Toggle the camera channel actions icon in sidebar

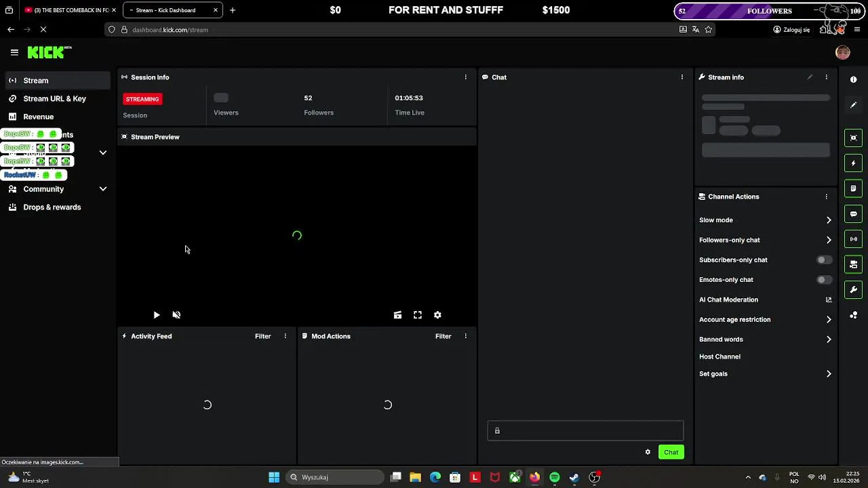(x=854, y=264)
